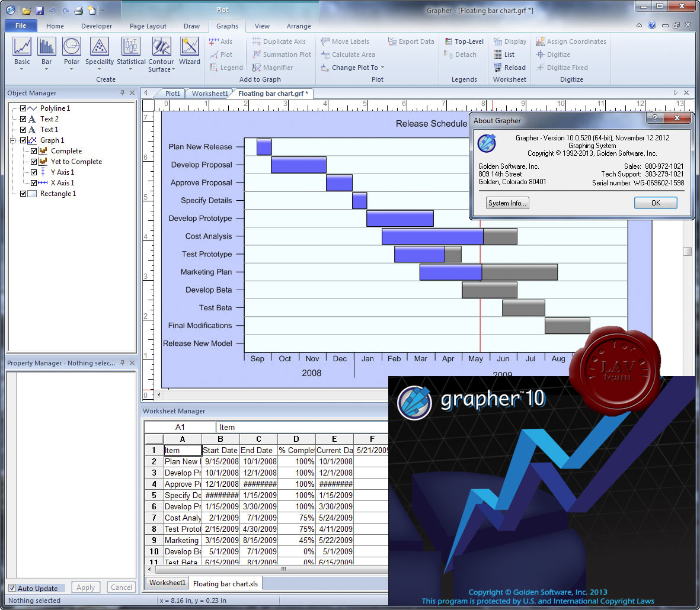This screenshot has width=700, height=610.
Task: Toggle the Complete plot checkbox
Action: point(34,151)
